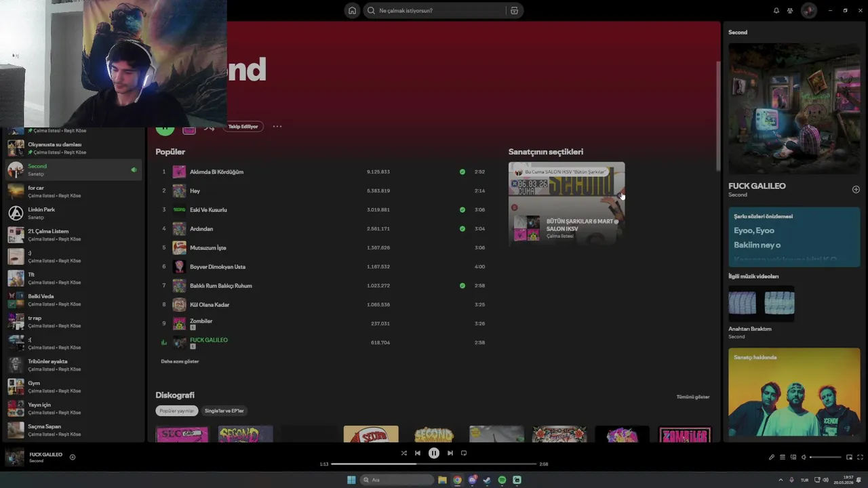Image resolution: width=868 pixels, height=488 pixels.
Task: Toggle shuffle in the player bar
Action: [x=404, y=453]
